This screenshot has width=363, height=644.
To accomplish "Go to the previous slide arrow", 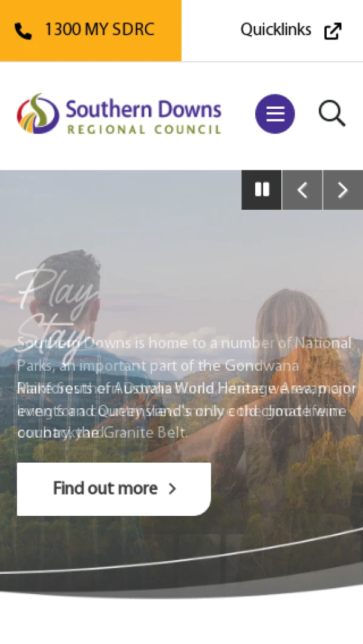I will (302, 190).
